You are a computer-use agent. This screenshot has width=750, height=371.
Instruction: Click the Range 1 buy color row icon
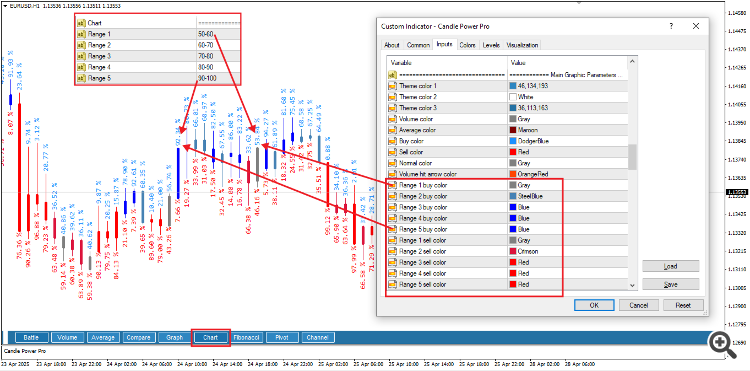pyautogui.click(x=393, y=185)
